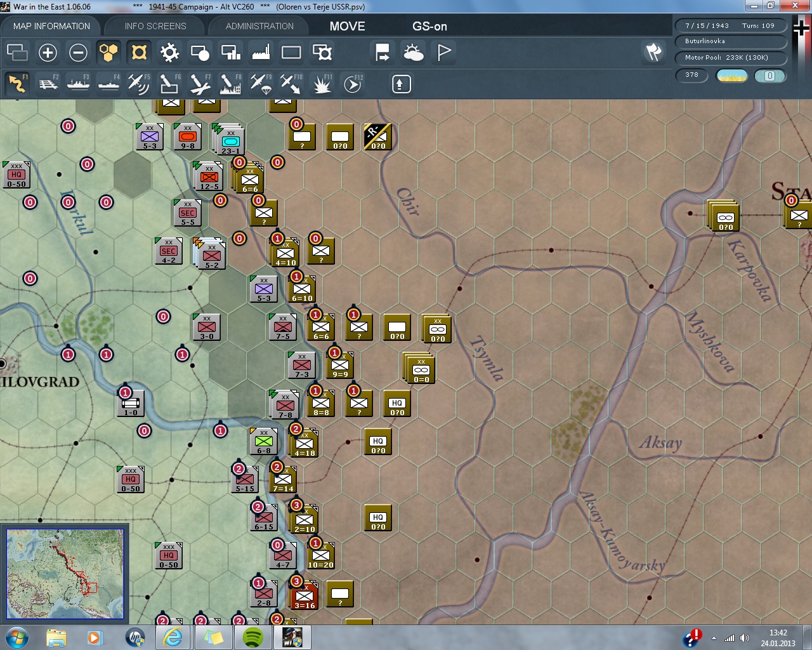Click the War in the East taskbar icon
The height and width of the screenshot is (650, 812).
(x=292, y=637)
